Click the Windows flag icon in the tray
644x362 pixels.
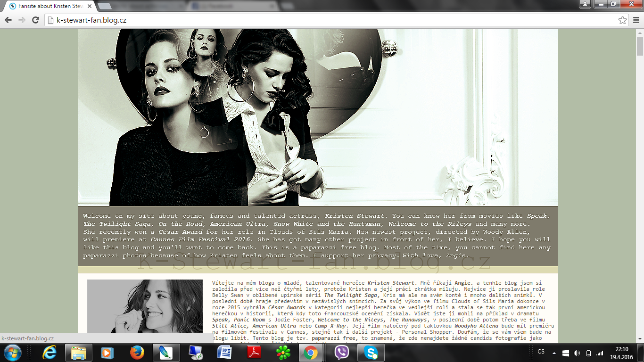coord(566,353)
